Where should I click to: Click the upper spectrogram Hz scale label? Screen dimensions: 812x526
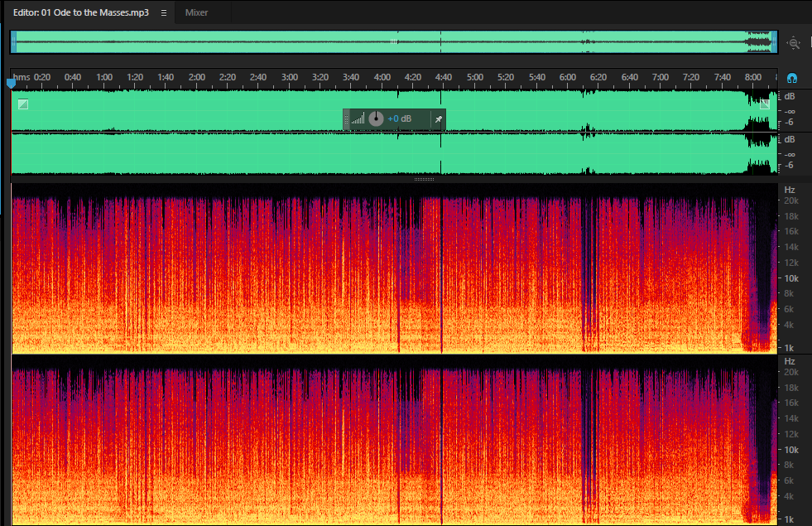790,190
